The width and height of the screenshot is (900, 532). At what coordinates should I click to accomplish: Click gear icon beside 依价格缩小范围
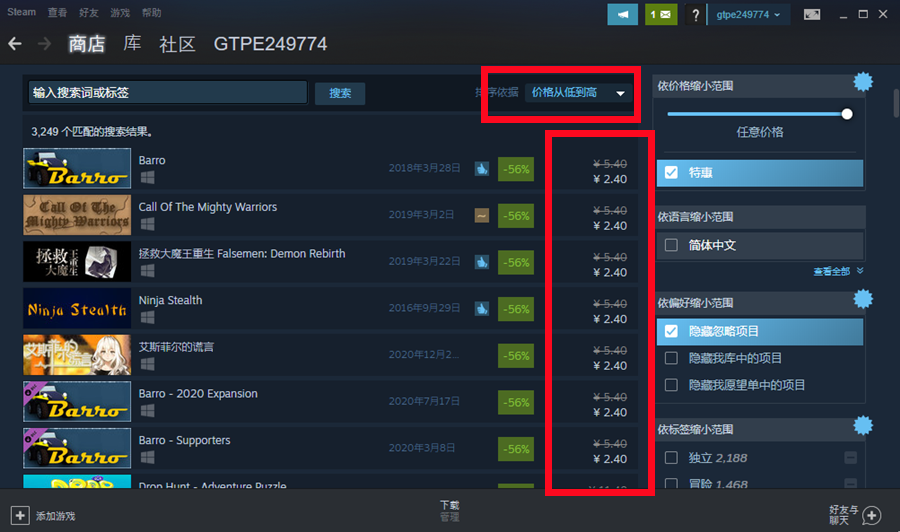click(863, 82)
